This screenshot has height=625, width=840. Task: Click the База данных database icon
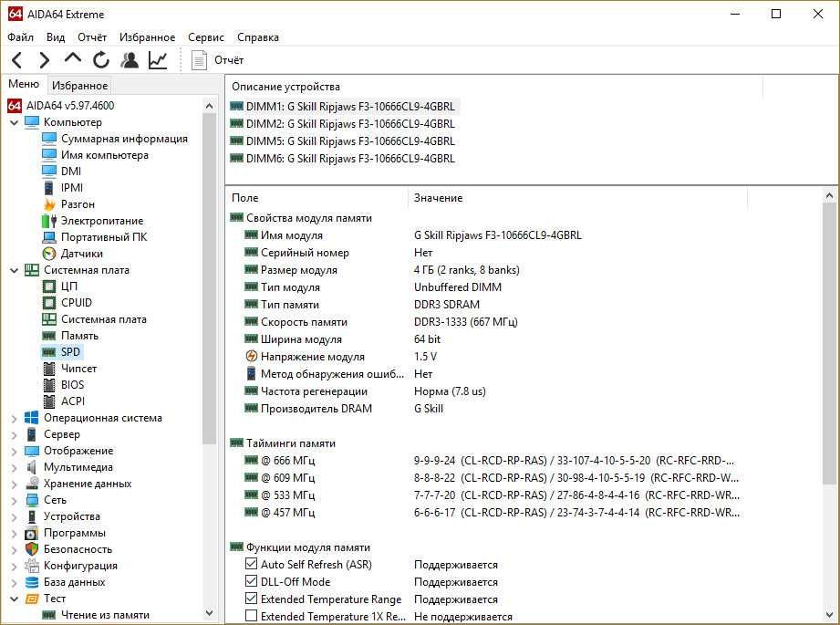tap(32, 582)
